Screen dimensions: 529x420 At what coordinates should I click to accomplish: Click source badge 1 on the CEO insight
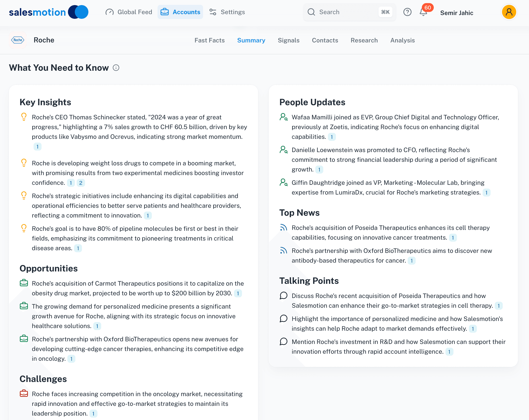37,147
